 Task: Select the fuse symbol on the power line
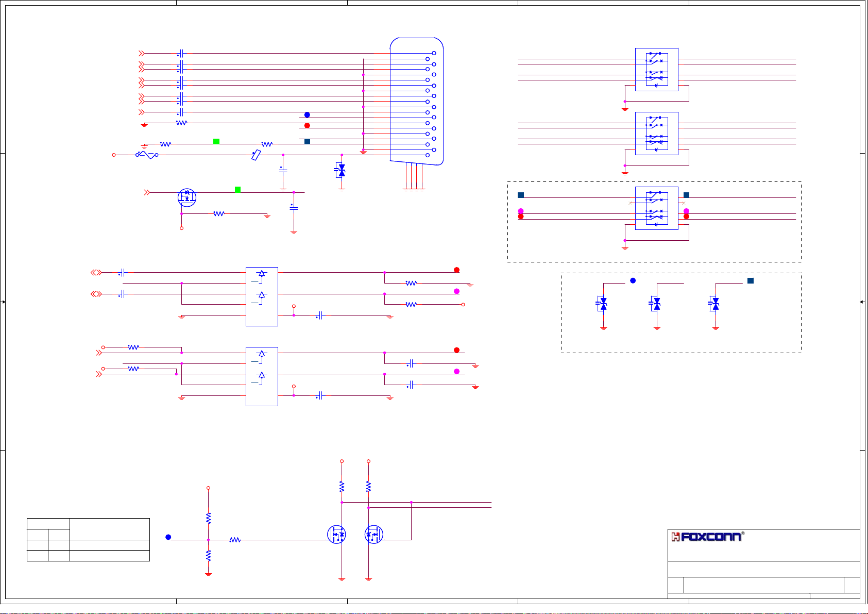(x=147, y=155)
